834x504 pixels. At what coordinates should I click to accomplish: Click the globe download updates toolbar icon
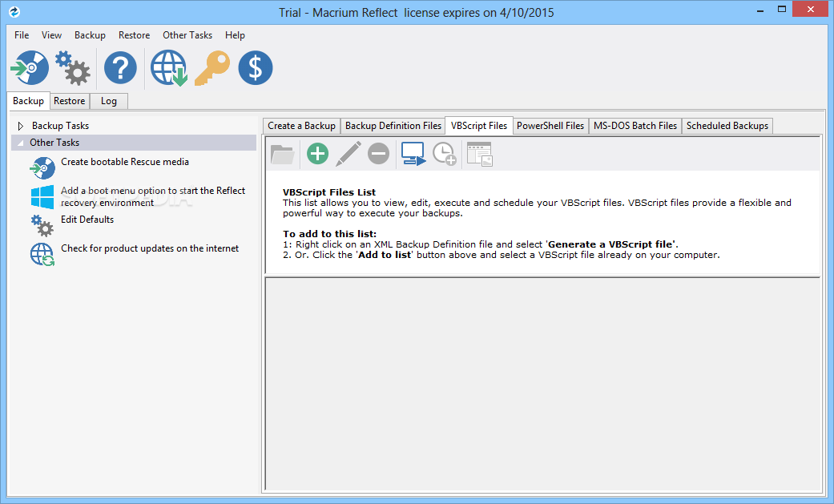[168, 67]
